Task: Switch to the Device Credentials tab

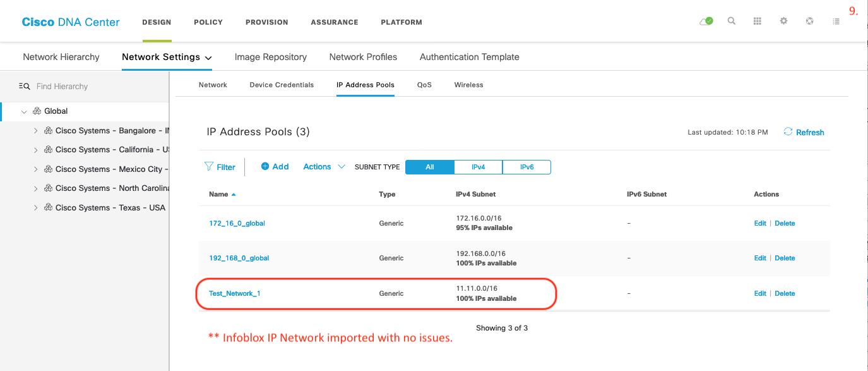Action: [281, 84]
